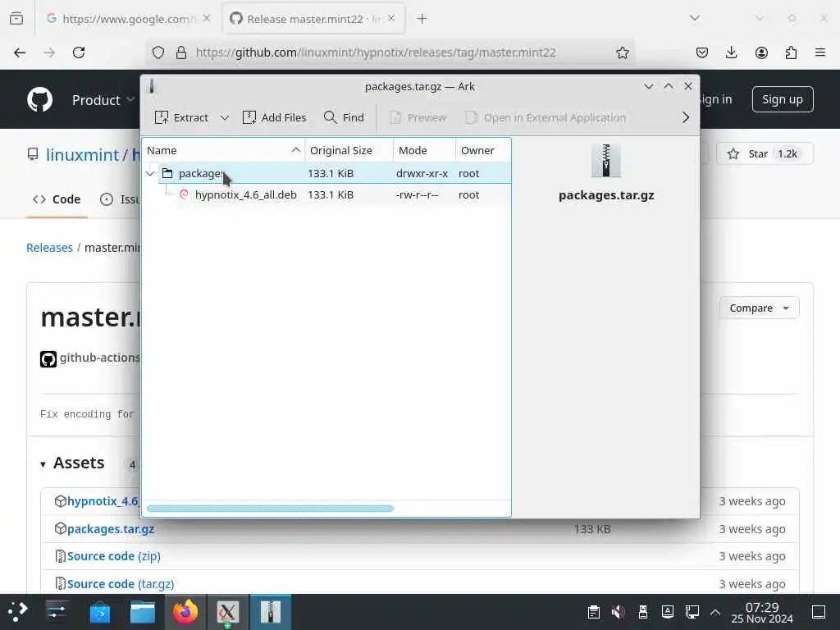The width and height of the screenshot is (840, 630).
Task: Open Firefox extensions icon
Action: (x=791, y=52)
